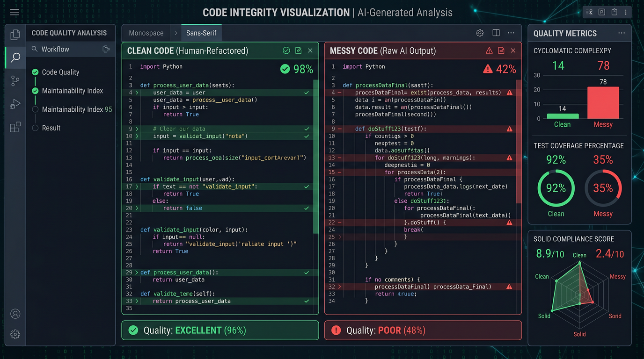Toggle the checkmark on clean line 17

[x=307, y=187]
